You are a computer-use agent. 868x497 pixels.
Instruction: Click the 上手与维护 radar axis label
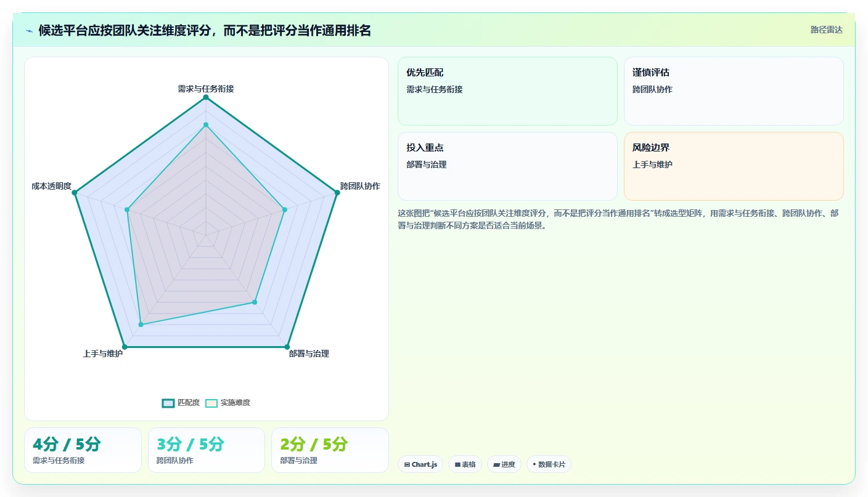click(103, 354)
